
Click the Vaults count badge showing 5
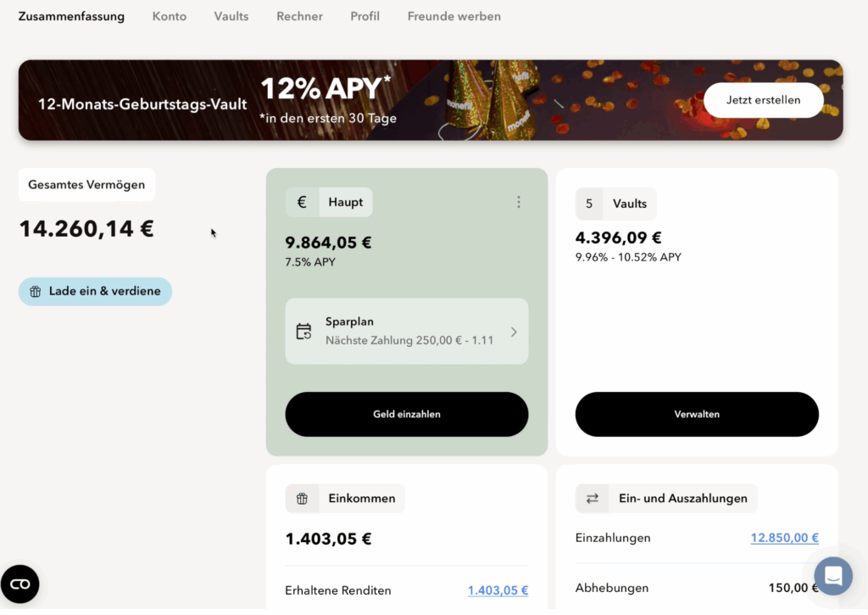[589, 204]
